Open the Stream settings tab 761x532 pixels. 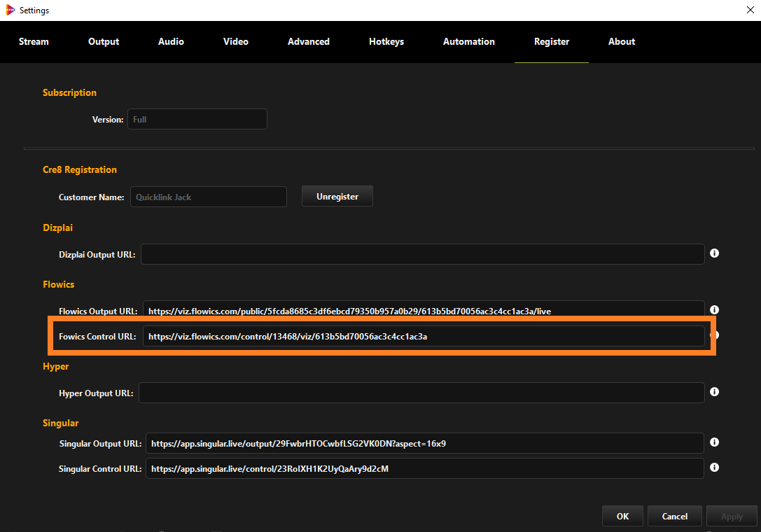click(34, 42)
